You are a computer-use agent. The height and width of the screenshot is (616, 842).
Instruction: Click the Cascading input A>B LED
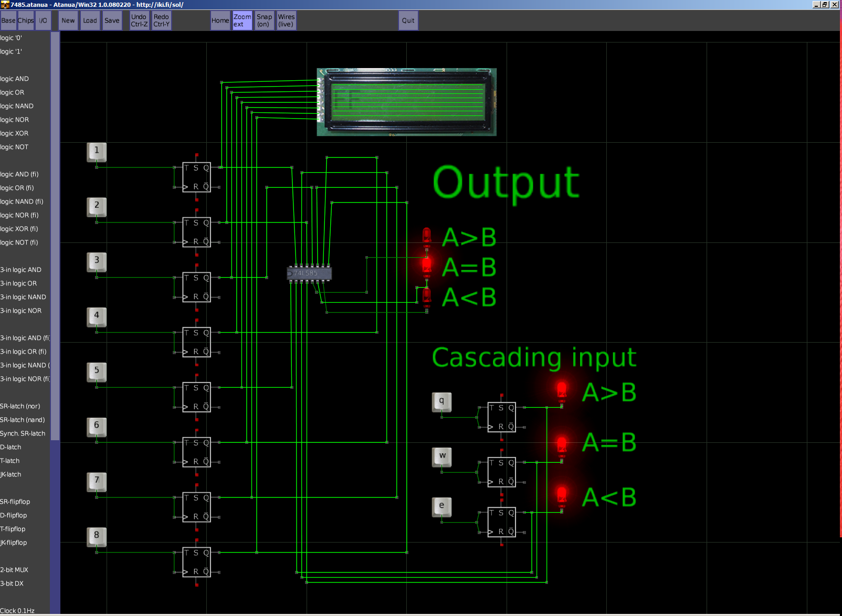(562, 391)
